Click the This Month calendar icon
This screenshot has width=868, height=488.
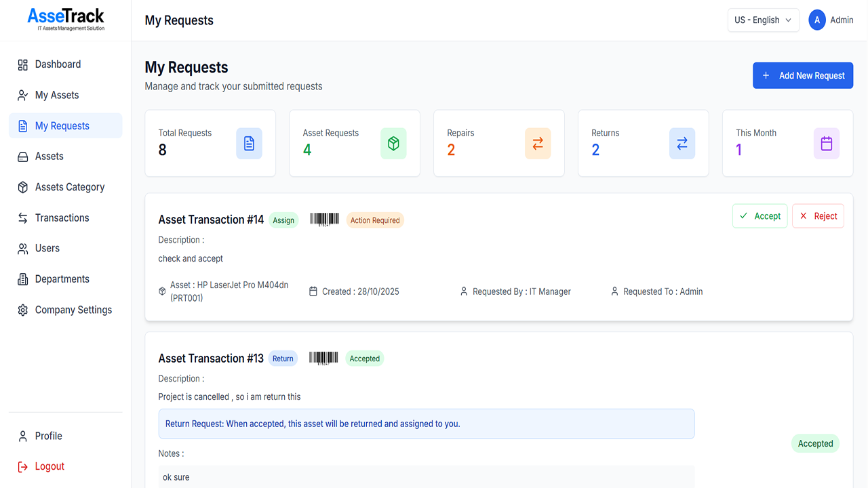(x=827, y=144)
